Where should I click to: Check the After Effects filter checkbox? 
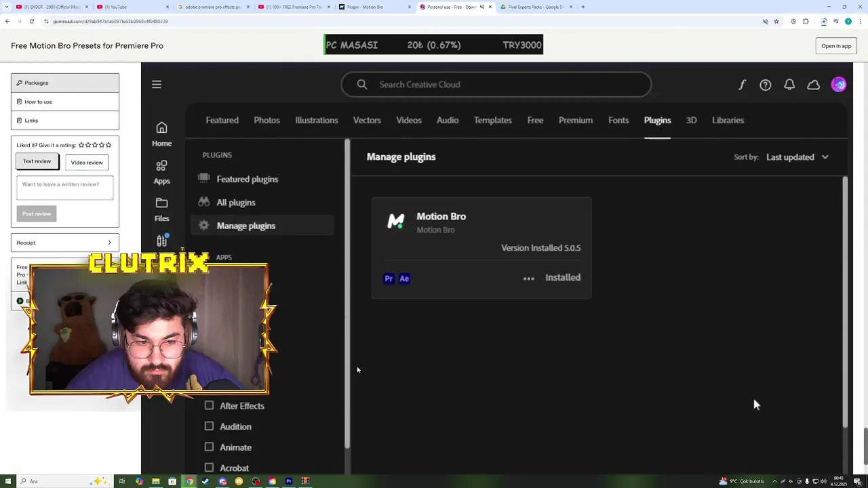click(x=209, y=405)
